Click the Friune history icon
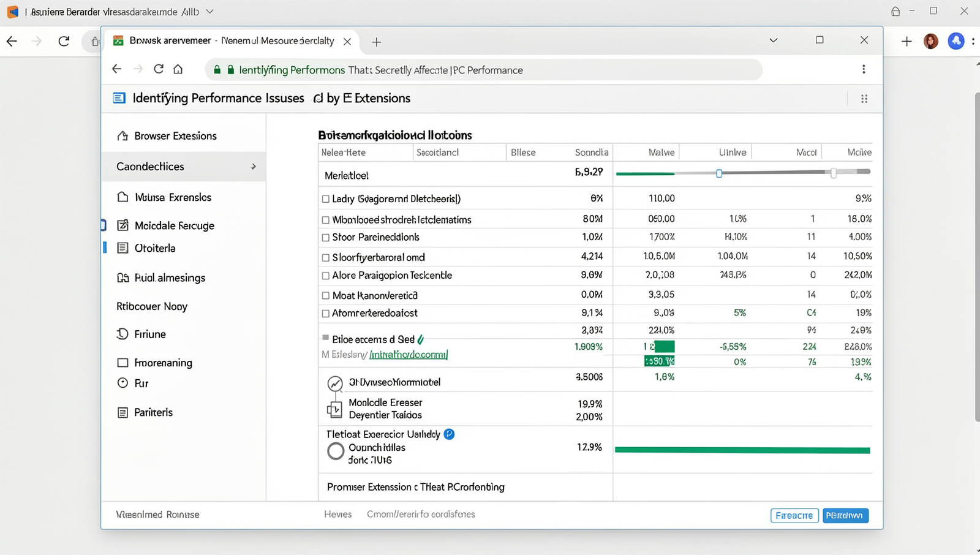This screenshot has height=555, width=980. point(123,334)
